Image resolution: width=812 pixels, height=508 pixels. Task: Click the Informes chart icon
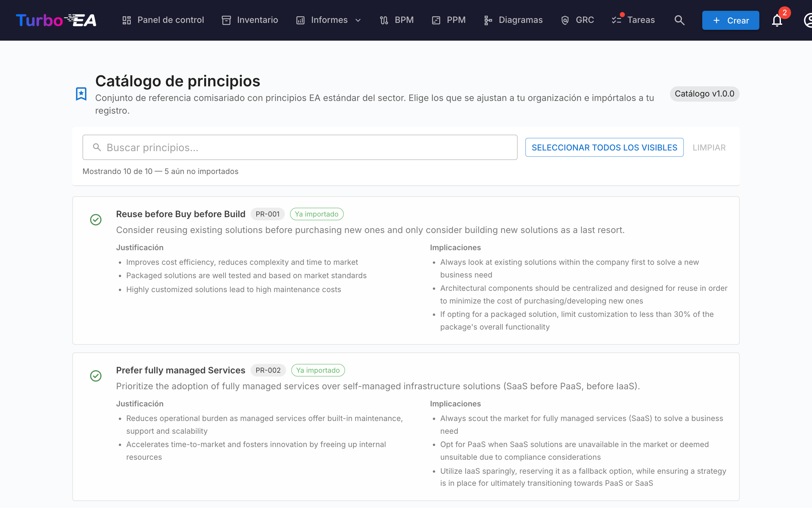(x=300, y=20)
